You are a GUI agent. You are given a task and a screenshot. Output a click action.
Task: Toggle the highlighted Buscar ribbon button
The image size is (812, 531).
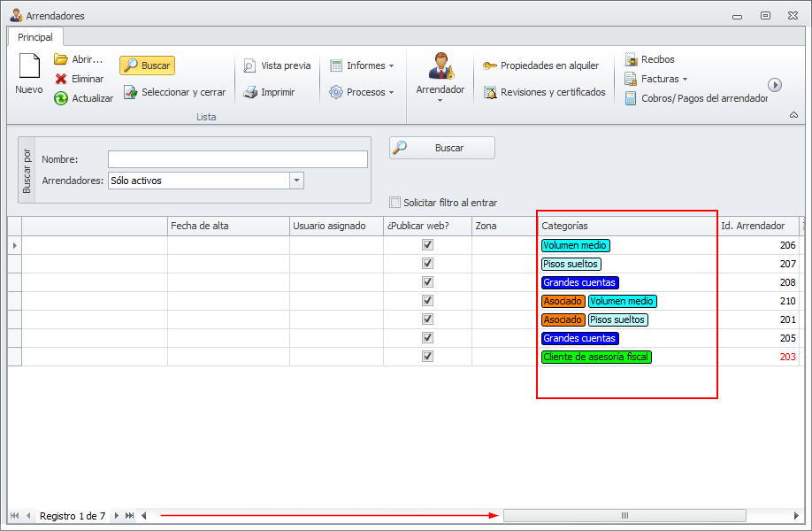tap(148, 65)
